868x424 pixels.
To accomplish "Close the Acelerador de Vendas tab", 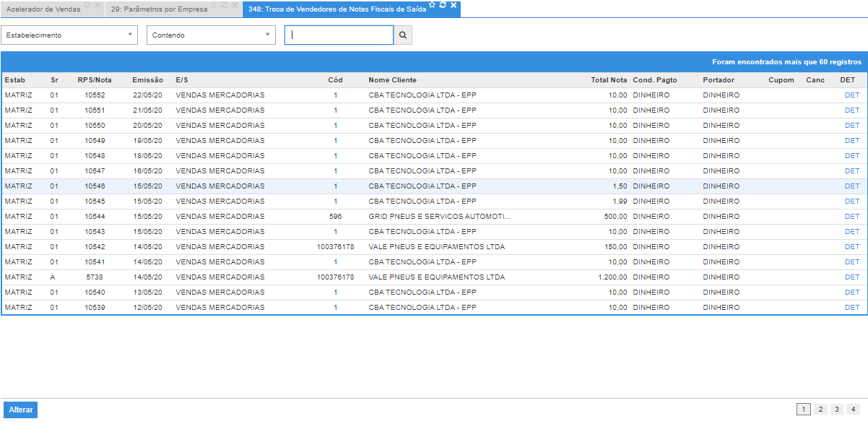I will coord(98,5).
